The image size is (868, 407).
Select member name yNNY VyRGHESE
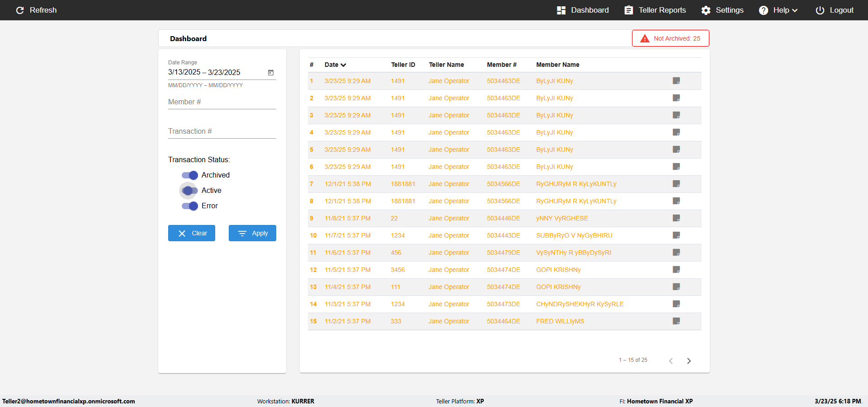[562, 218]
